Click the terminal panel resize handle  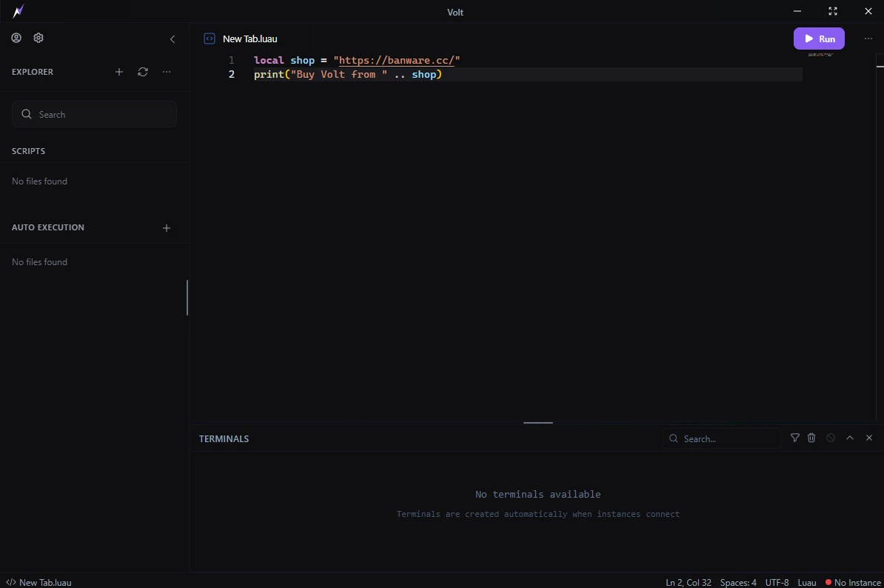point(538,422)
